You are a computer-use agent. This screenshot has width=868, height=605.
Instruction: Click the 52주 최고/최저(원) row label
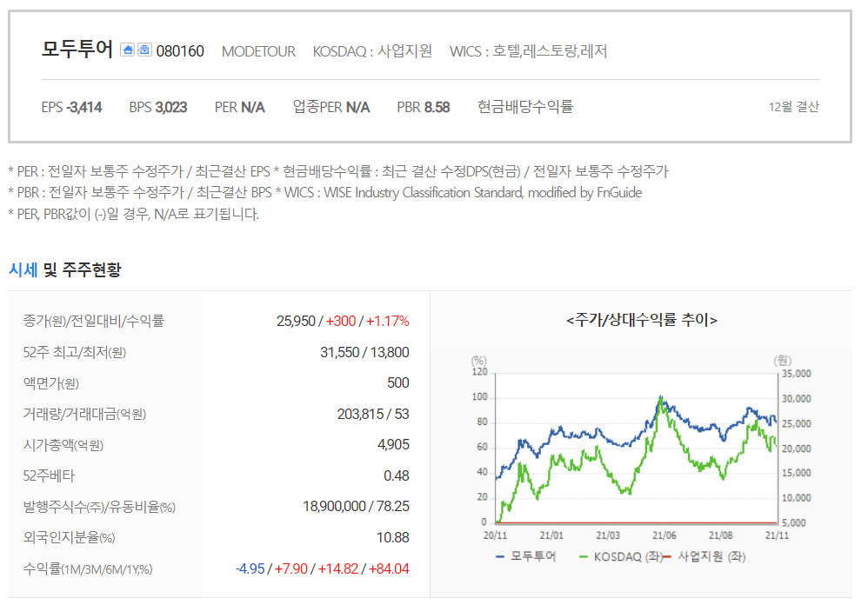(x=75, y=352)
